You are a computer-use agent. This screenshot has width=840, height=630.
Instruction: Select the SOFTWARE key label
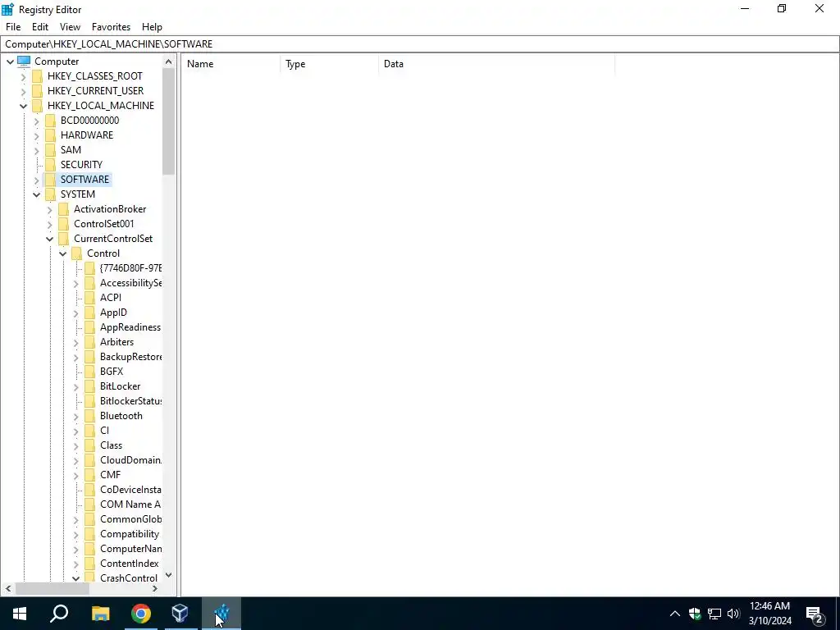click(84, 180)
